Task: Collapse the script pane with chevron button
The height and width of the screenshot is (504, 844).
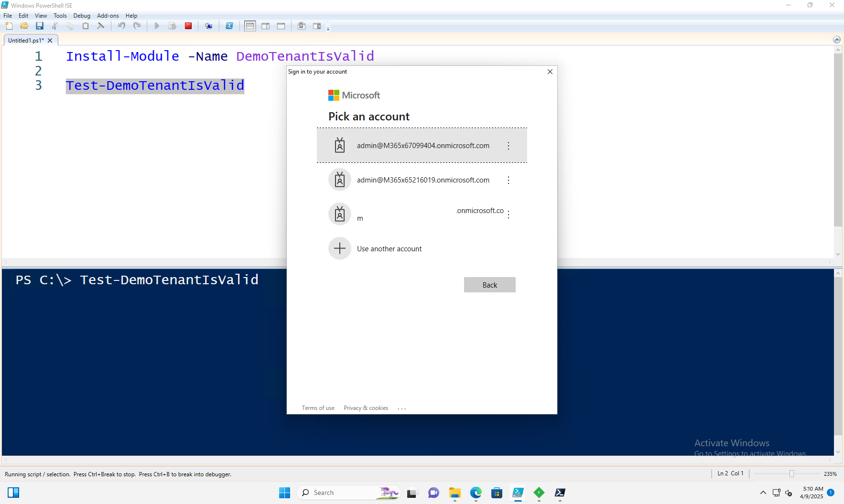Action: [x=836, y=40]
